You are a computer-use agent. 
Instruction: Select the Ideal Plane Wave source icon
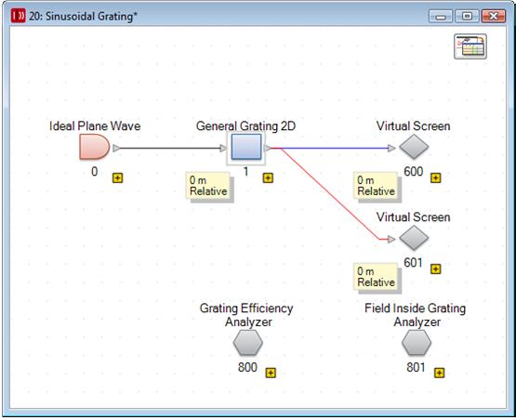click(x=95, y=148)
